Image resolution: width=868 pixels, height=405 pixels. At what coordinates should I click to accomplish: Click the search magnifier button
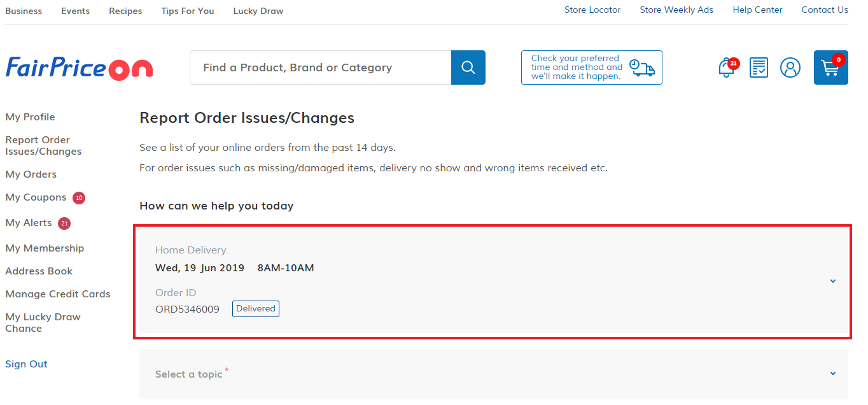click(x=468, y=67)
